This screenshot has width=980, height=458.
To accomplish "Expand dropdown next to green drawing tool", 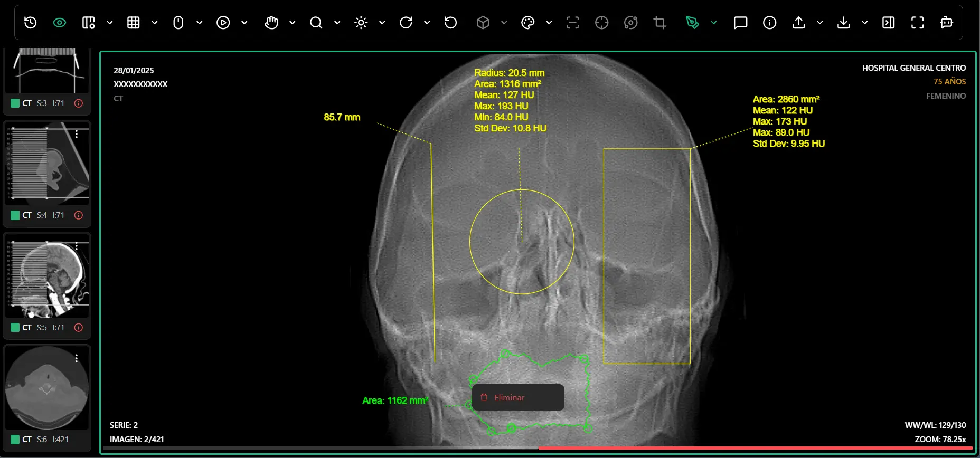I will pos(714,23).
